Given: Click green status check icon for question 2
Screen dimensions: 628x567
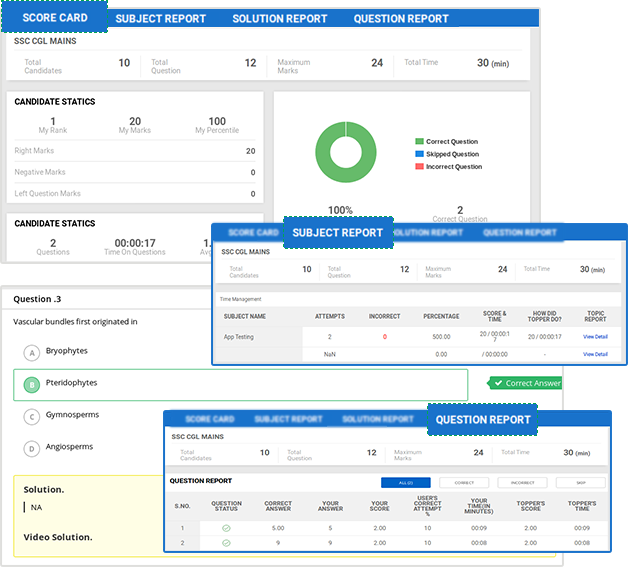Looking at the screenshot, I should tap(226, 543).
